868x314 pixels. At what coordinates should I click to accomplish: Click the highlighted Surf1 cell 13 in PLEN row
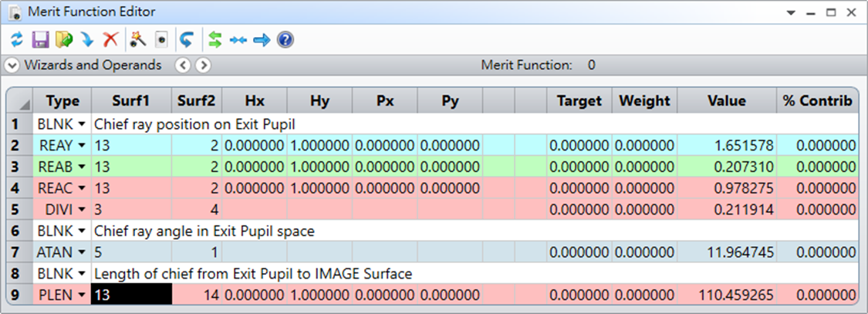pos(132,295)
